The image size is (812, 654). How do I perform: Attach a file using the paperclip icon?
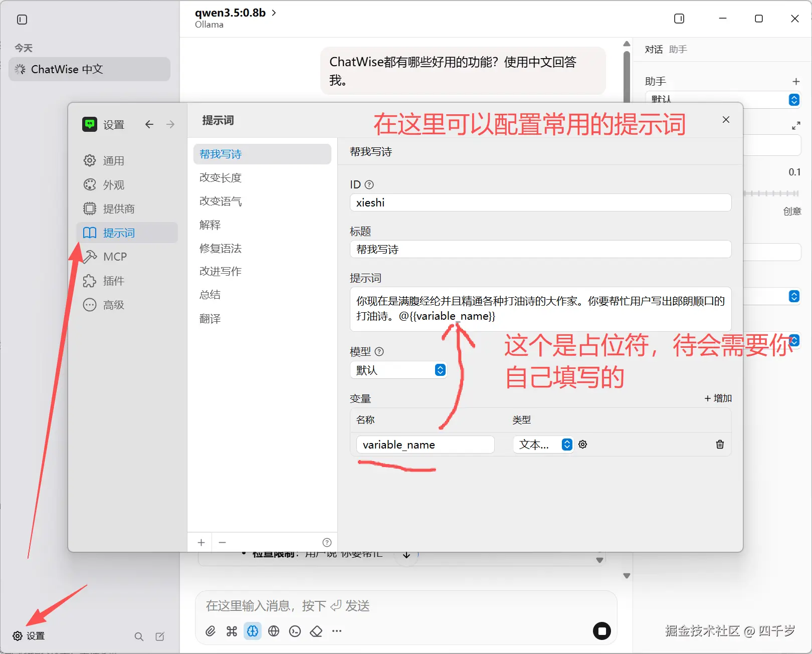[x=210, y=631]
